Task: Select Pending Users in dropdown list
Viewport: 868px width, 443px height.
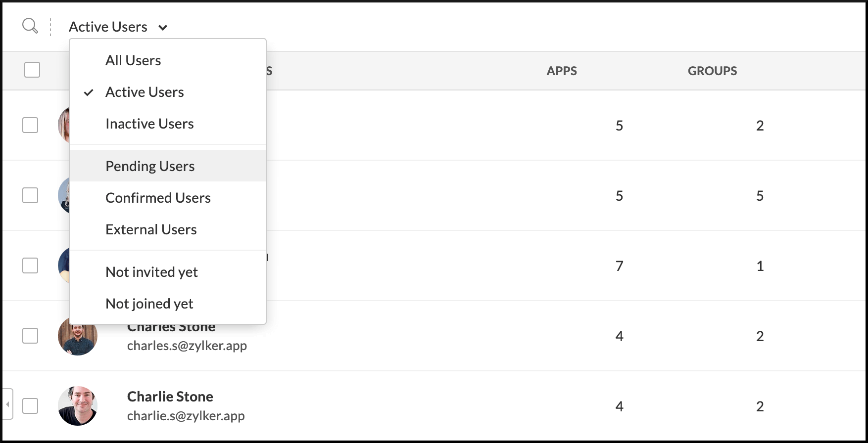Action: tap(150, 166)
